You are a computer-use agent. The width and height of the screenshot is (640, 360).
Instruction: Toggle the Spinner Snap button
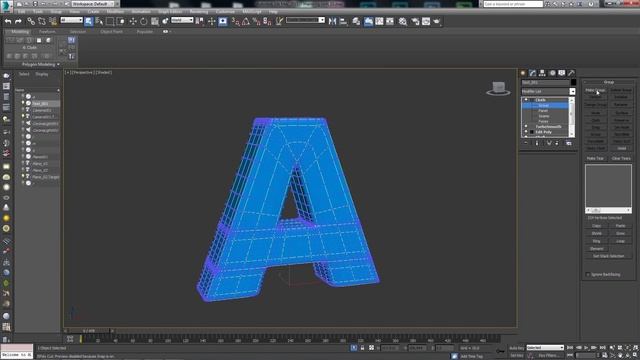[267, 21]
